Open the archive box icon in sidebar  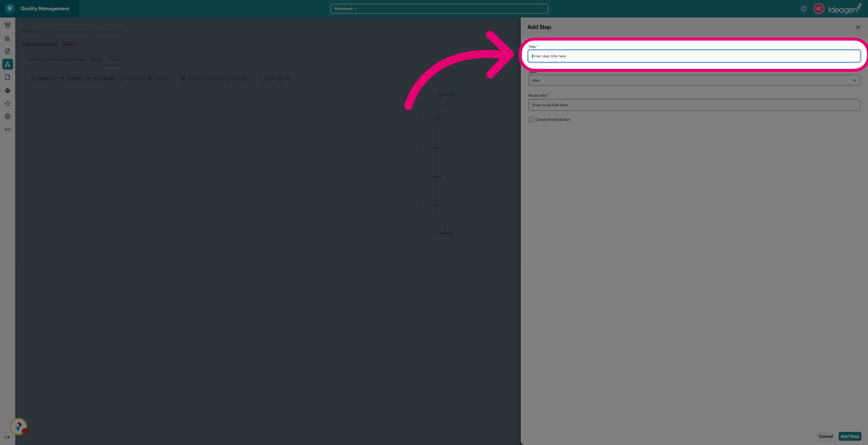coord(8,25)
